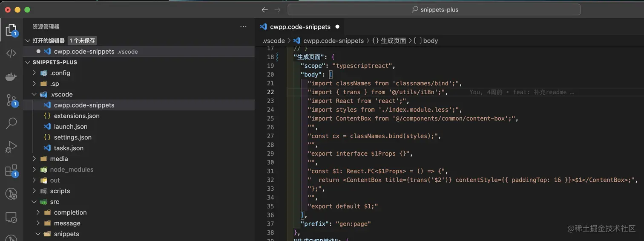Image resolution: width=644 pixels, height=241 pixels.
Task: Click the VS Code icon of launch.json
Action: 47,127
